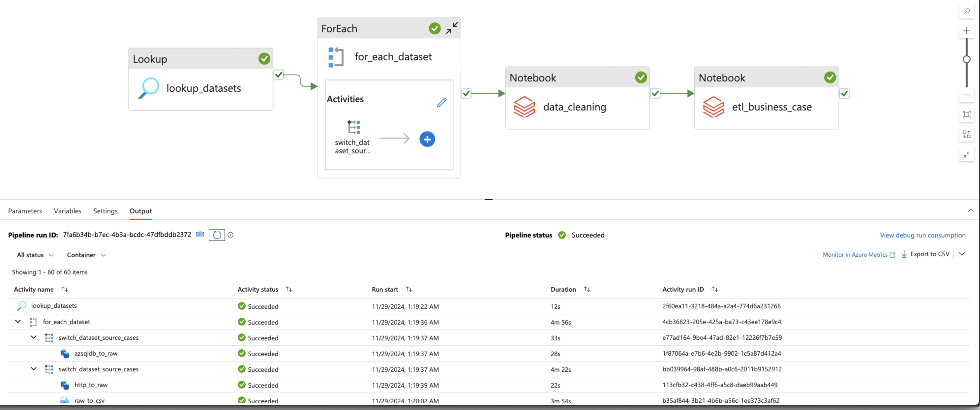Click the zoom-to-fit canvas icon

tap(966, 115)
